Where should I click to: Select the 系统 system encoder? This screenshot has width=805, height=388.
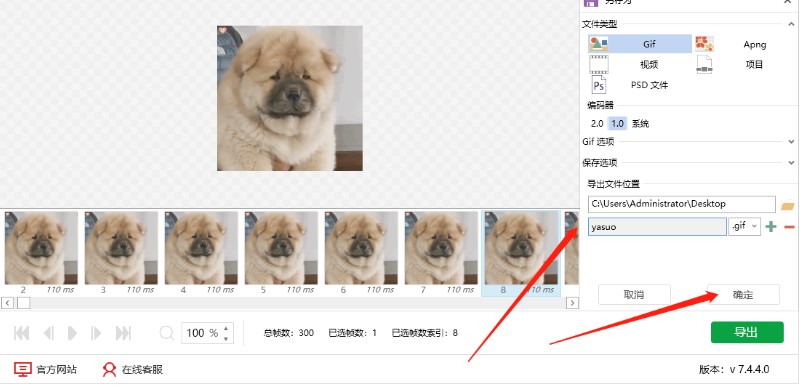pos(640,124)
